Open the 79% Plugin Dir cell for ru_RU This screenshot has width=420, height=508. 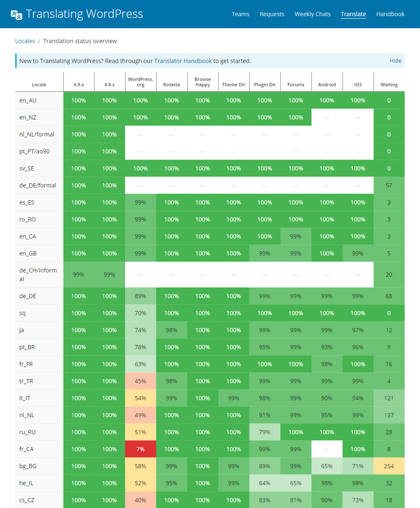(x=265, y=432)
